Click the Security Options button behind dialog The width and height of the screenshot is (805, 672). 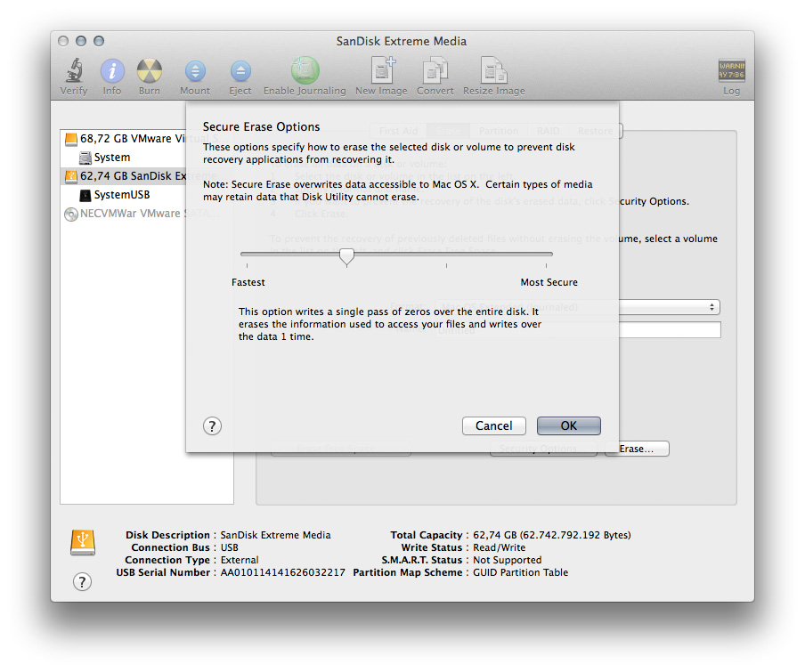[x=543, y=449]
